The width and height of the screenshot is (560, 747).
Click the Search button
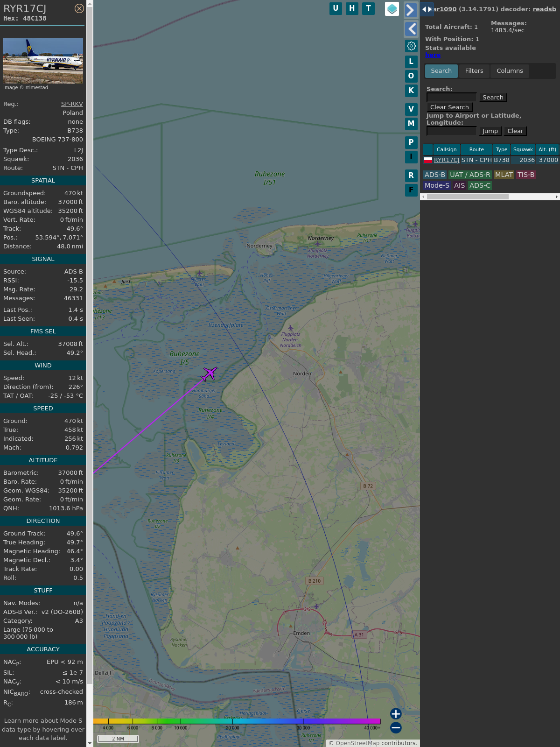[x=493, y=98]
